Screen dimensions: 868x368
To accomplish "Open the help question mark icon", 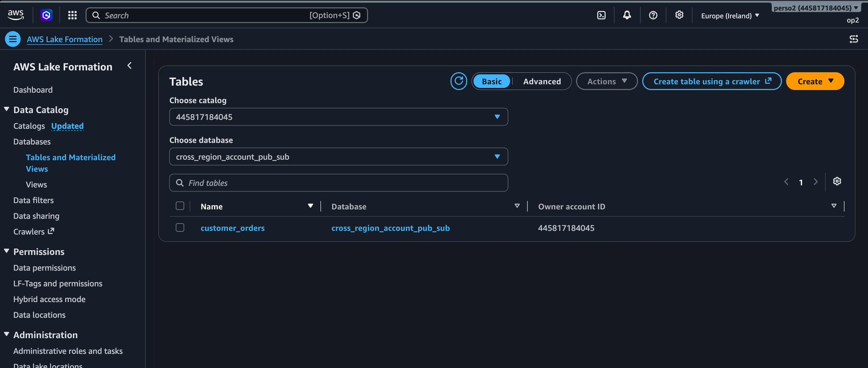I will [653, 15].
